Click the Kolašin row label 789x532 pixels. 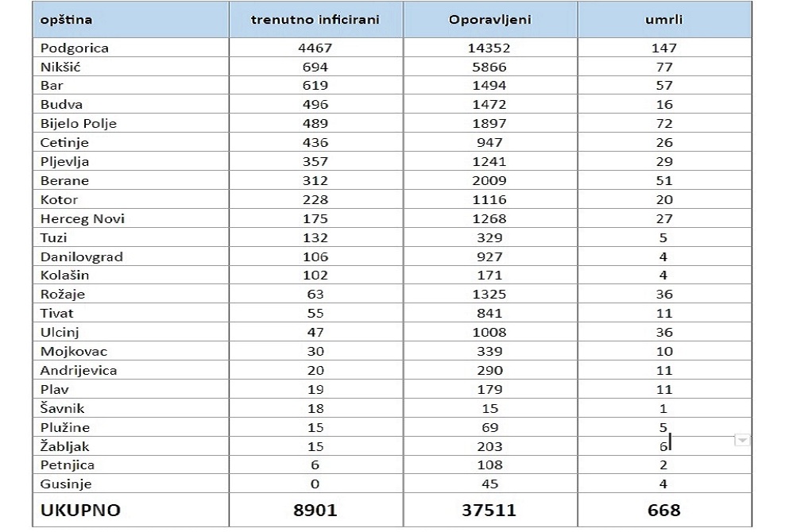(x=64, y=276)
